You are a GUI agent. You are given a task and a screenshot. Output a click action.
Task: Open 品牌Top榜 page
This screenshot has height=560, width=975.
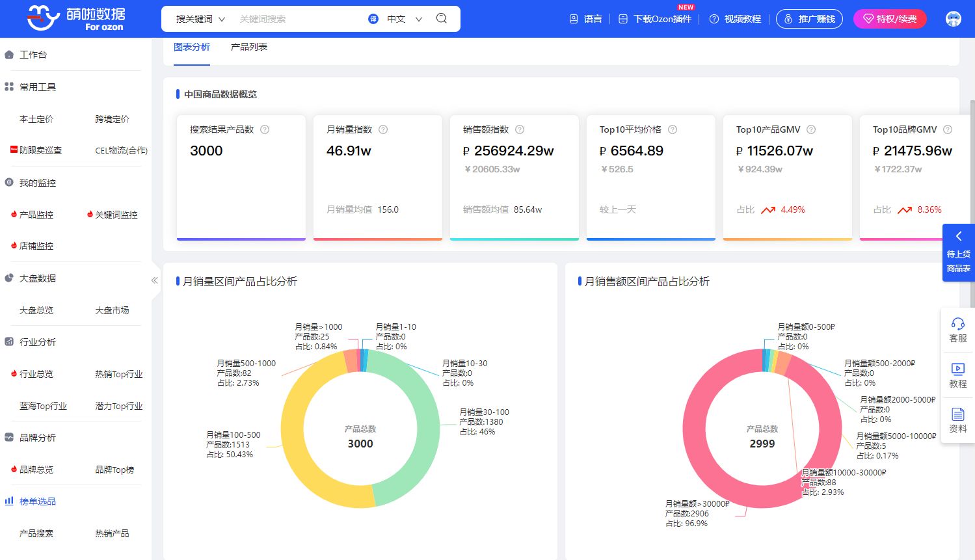114,469
